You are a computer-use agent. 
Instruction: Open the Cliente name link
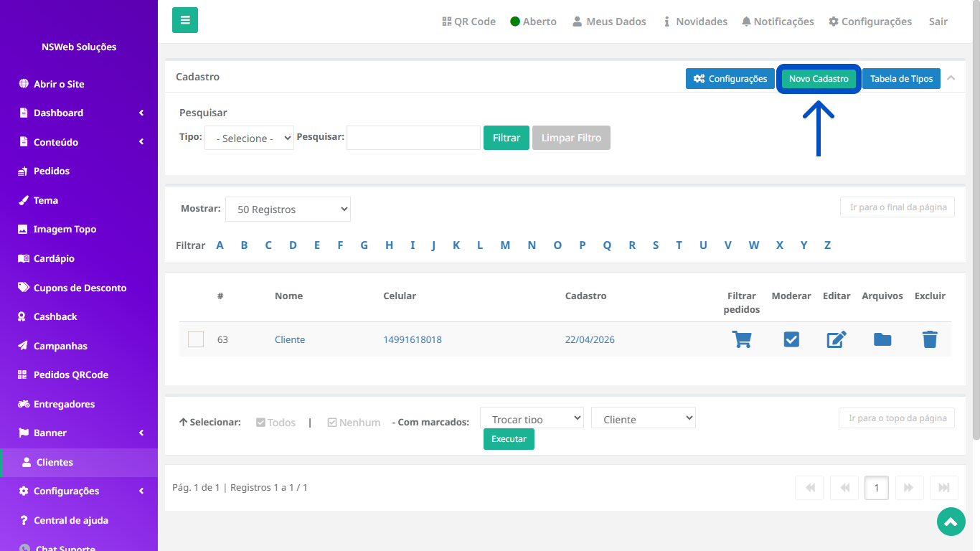pos(290,339)
